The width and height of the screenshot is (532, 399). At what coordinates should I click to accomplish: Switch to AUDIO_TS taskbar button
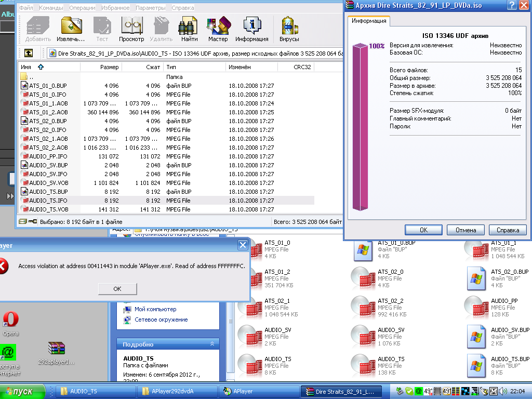click(x=96, y=392)
